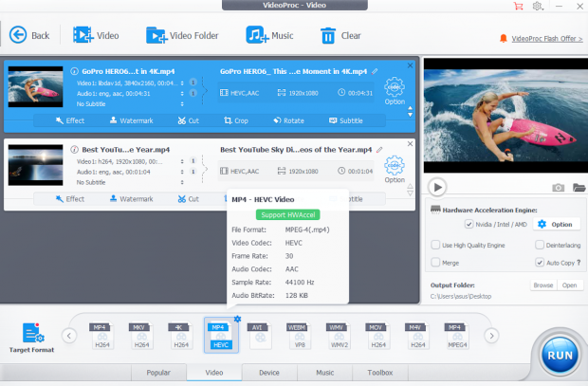
Task: Toggle Auto Copy checkbox
Action: [540, 263]
